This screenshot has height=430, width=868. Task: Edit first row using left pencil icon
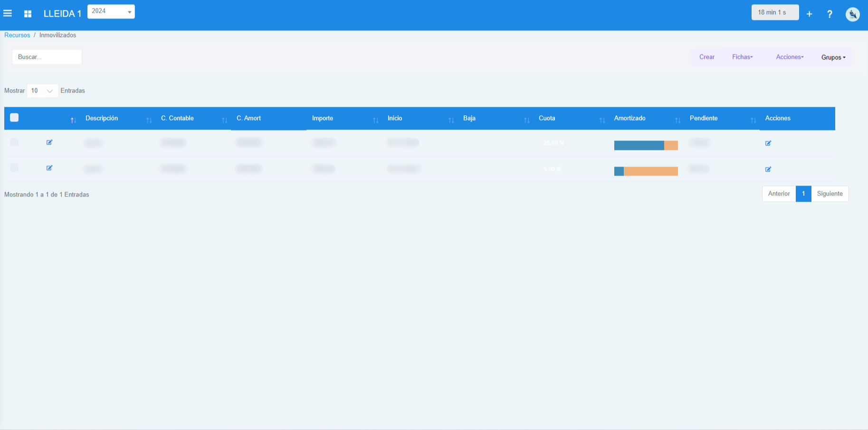[x=49, y=142]
